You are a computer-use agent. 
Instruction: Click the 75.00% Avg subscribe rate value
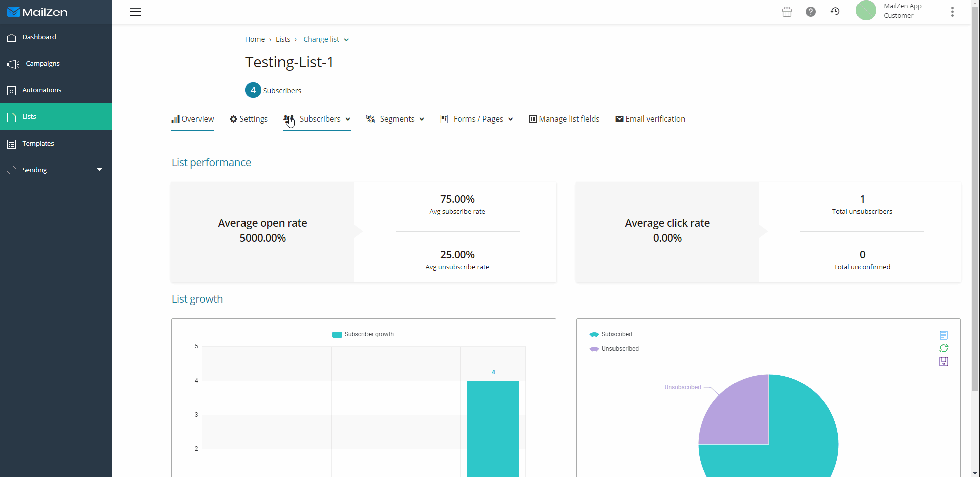coord(457,199)
